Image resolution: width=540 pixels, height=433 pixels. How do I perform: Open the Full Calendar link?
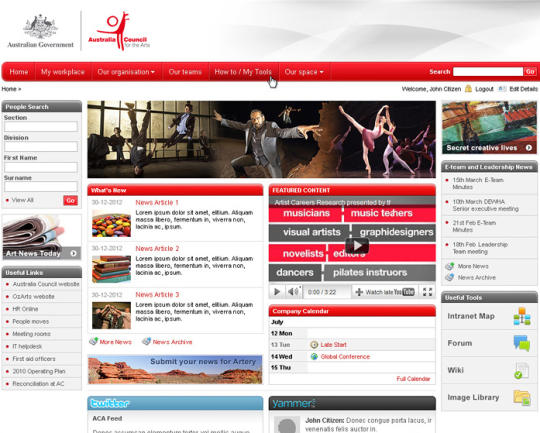coord(413,379)
